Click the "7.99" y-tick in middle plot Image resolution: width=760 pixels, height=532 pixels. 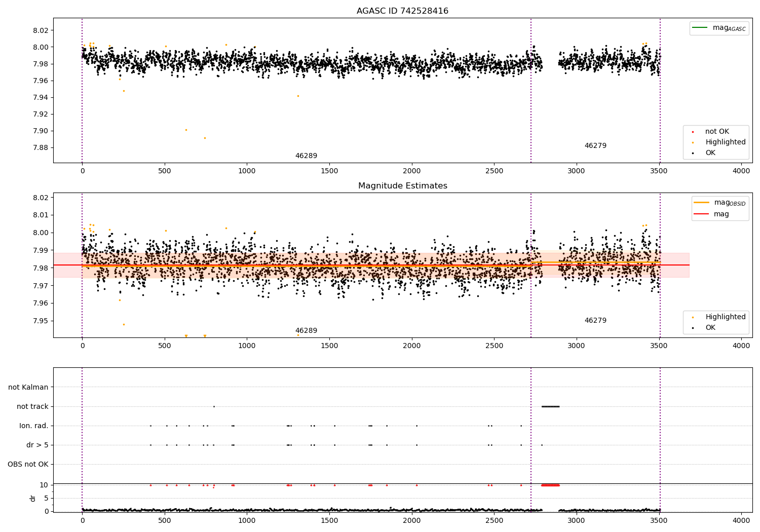pyautogui.click(x=41, y=250)
